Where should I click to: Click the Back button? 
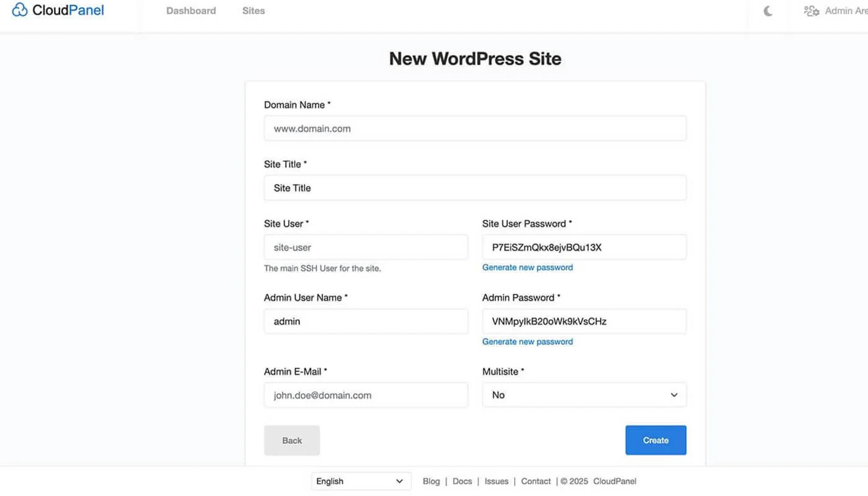point(291,440)
